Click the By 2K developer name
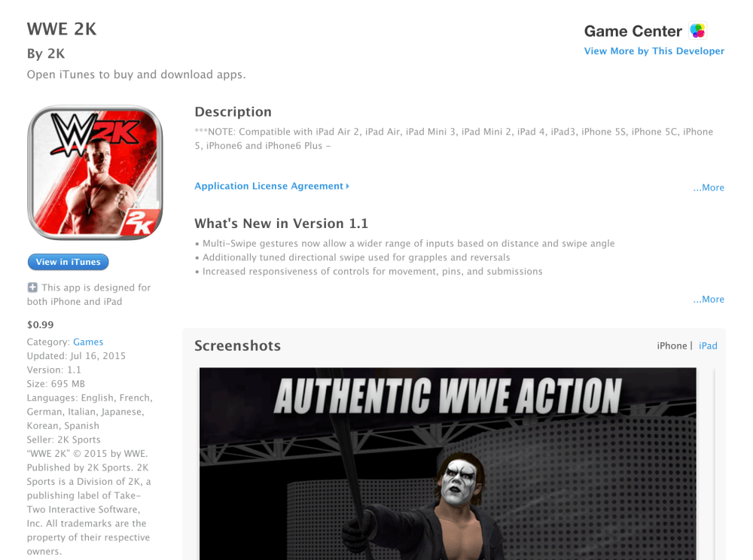The width and height of the screenshot is (753, 560). (x=46, y=53)
